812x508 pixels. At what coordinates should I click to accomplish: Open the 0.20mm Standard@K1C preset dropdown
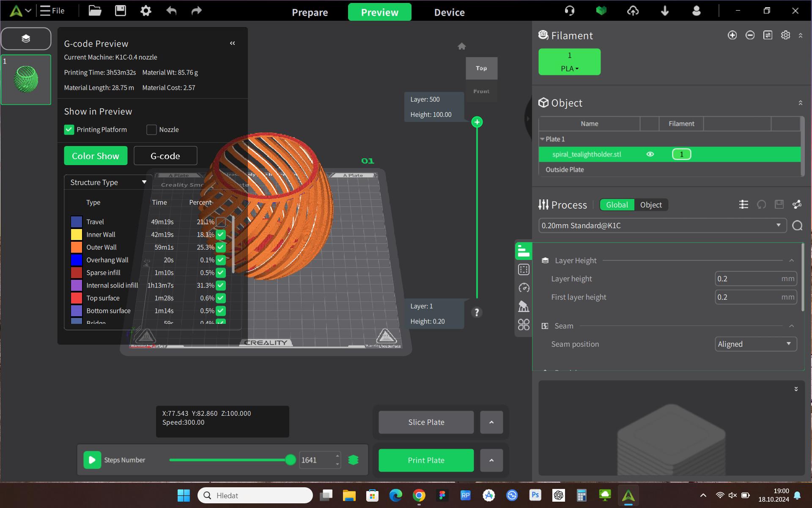pos(662,225)
